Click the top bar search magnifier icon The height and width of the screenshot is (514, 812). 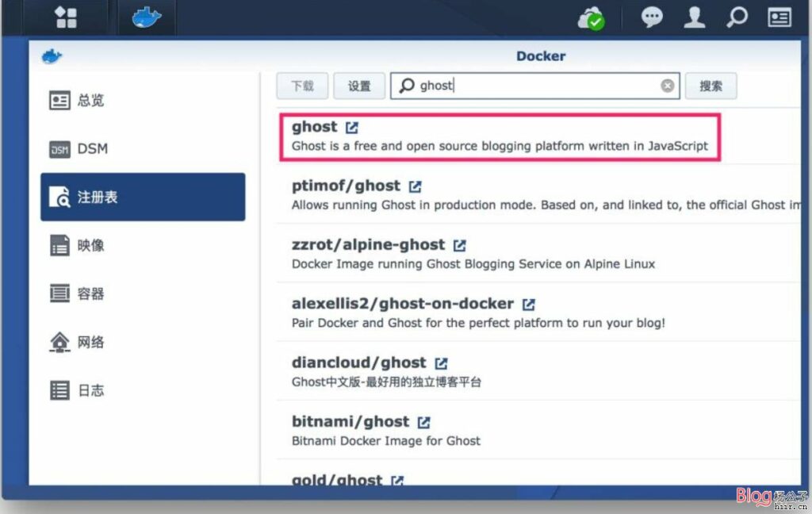[737, 17]
